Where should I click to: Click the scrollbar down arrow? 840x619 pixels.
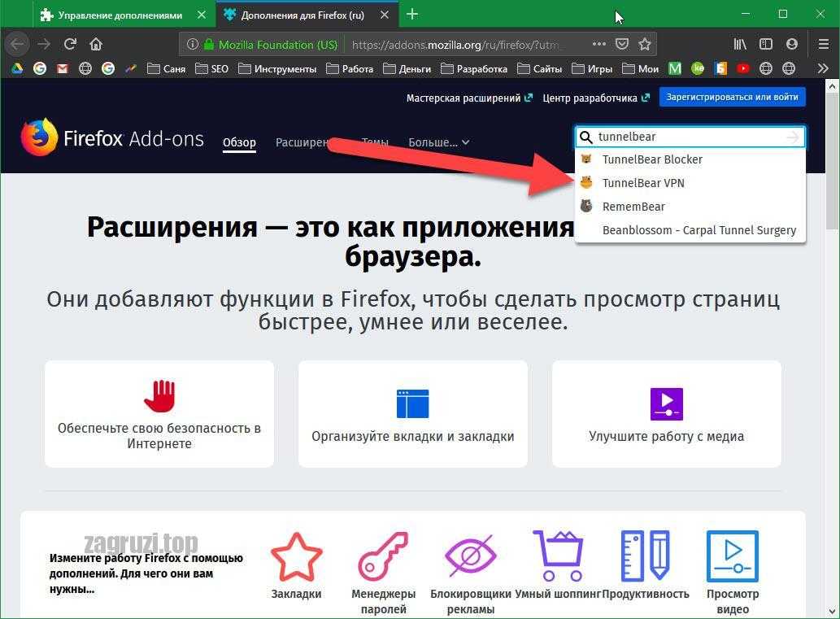point(832,610)
